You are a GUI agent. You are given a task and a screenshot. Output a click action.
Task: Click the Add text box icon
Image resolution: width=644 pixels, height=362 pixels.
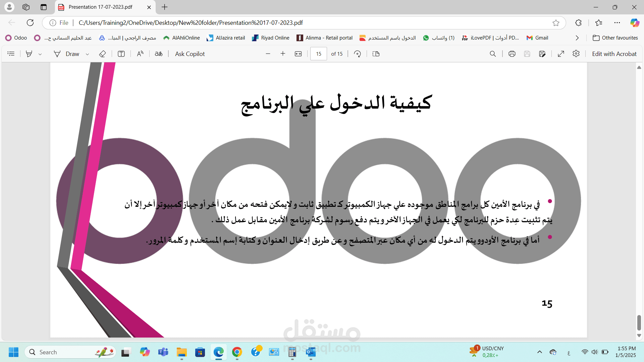[121, 54]
